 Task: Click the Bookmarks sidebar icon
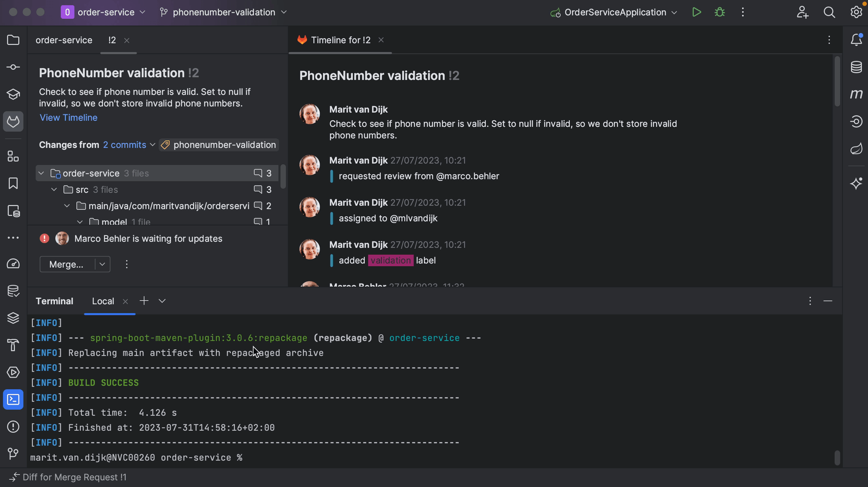tap(13, 184)
